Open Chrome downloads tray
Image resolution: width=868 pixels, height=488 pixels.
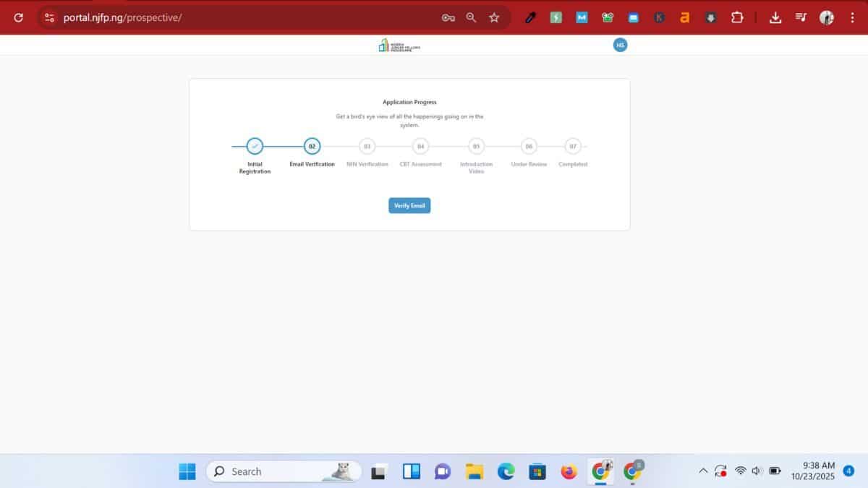pyautogui.click(x=775, y=17)
